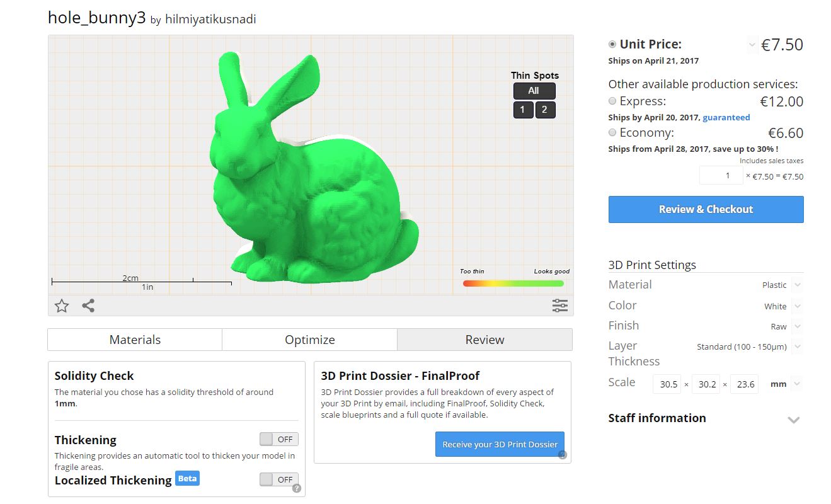The image size is (831, 504).
Task: Click the hole_bunny3 title text
Action: pyautogui.click(x=97, y=17)
